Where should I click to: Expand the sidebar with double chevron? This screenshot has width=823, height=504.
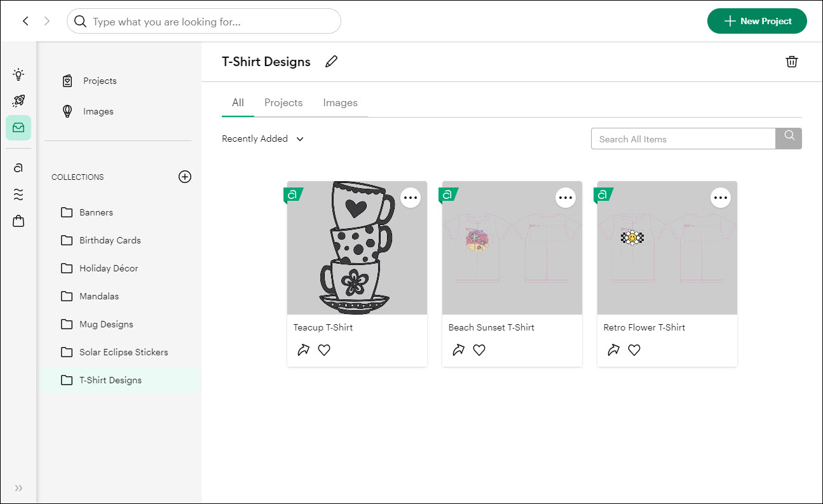tap(18, 488)
